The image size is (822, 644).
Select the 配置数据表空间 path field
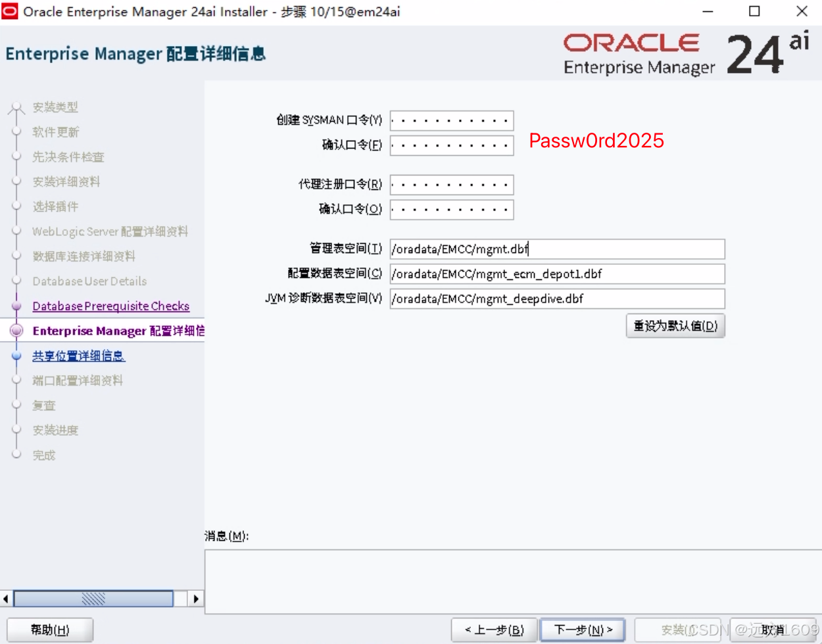point(557,274)
